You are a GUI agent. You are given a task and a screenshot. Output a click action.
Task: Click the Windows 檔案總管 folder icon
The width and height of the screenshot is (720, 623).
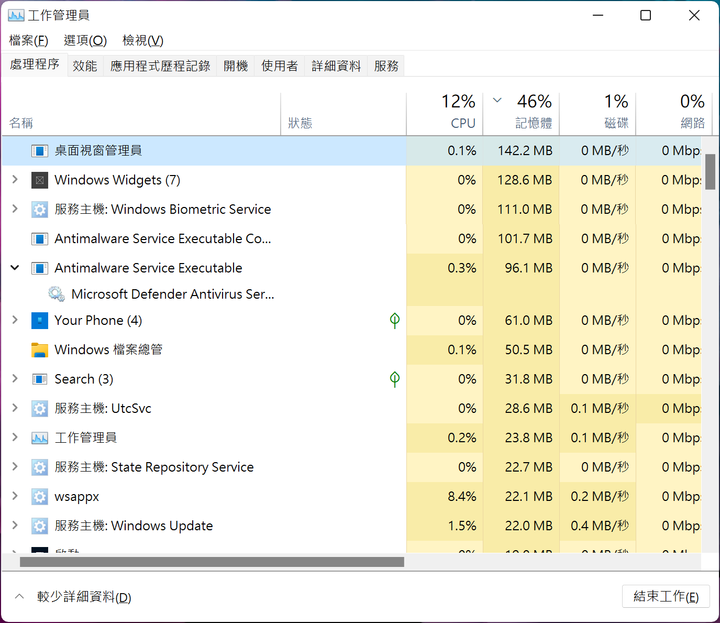(x=39, y=350)
